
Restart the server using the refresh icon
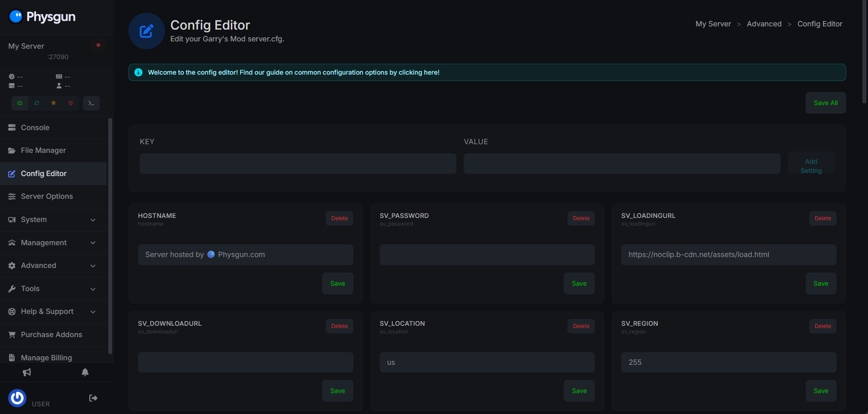click(x=37, y=103)
